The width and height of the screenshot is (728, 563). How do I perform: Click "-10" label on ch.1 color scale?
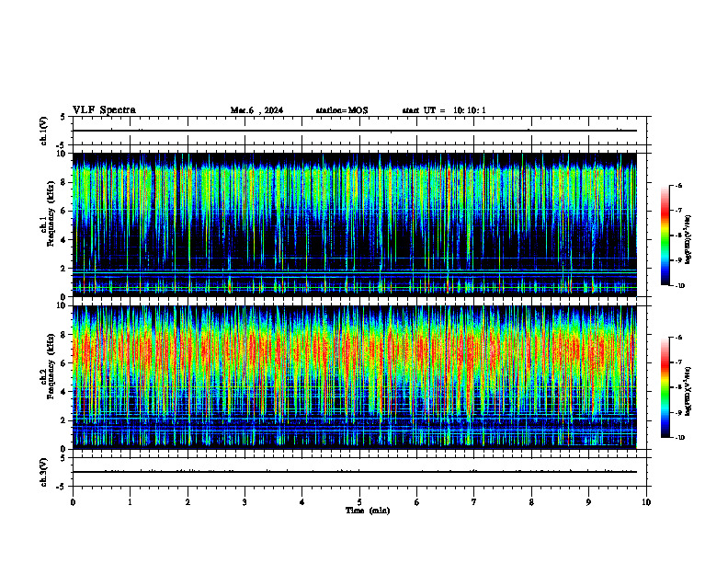(x=680, y=286)
